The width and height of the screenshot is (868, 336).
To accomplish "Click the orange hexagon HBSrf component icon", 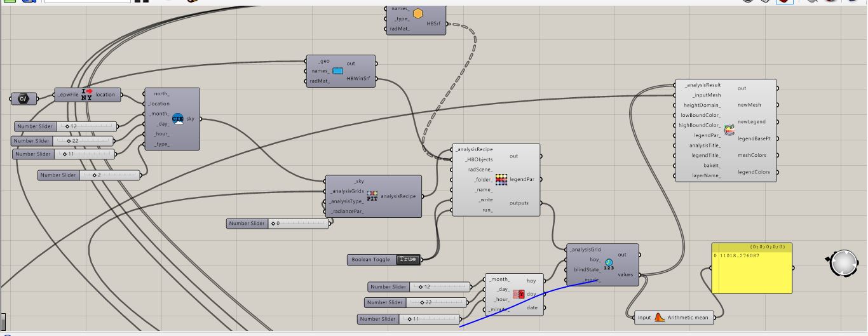I will 417,14.
